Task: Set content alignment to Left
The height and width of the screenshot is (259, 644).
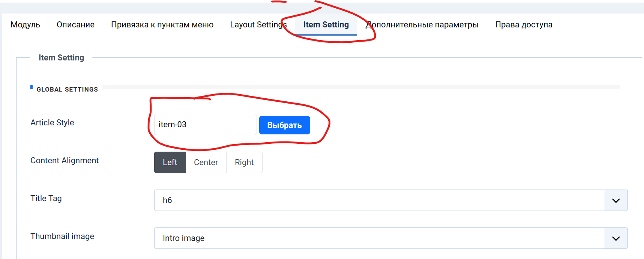Action: [170, 163]
